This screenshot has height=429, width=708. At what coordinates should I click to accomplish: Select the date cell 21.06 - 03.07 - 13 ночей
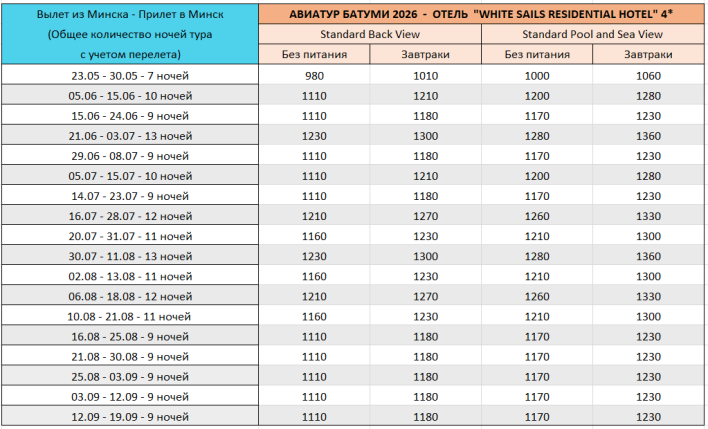[129, 135]
